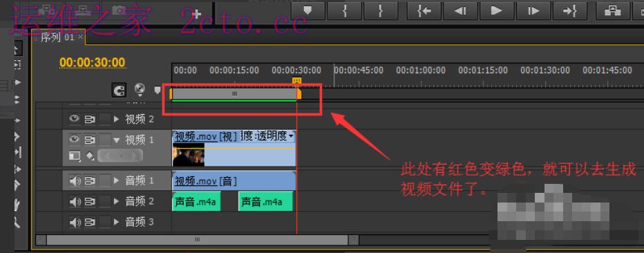The width and height of the screenshot is (644, 253).
Task: Click the work area bar center grip
Action: tap(234, 93)
